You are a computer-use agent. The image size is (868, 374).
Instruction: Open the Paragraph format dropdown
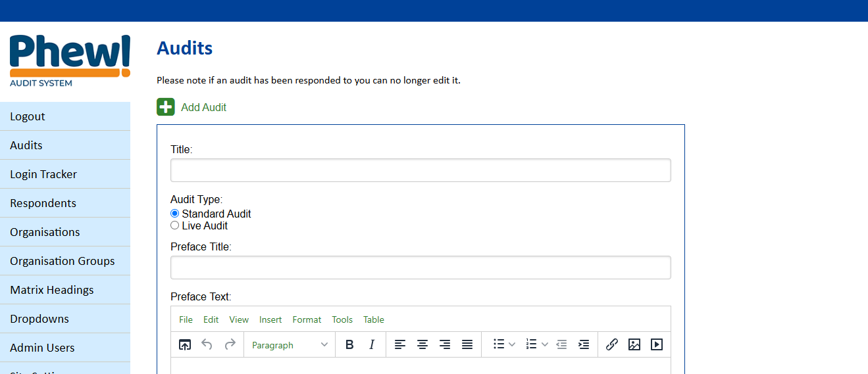pos(290,345)
